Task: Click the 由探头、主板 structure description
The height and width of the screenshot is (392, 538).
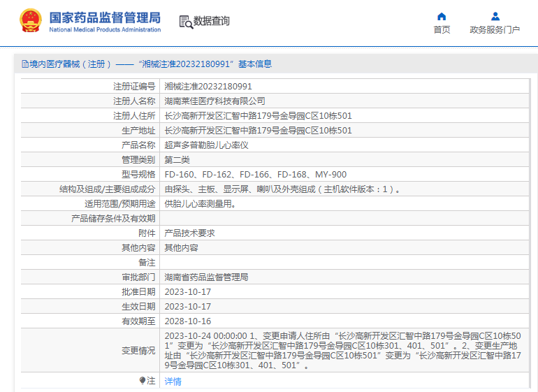Action: click(x=282, y=189)
